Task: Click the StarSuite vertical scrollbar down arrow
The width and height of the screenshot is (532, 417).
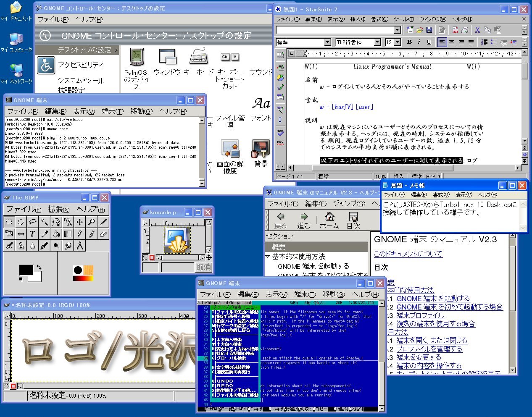Action: tap(524, 141)
